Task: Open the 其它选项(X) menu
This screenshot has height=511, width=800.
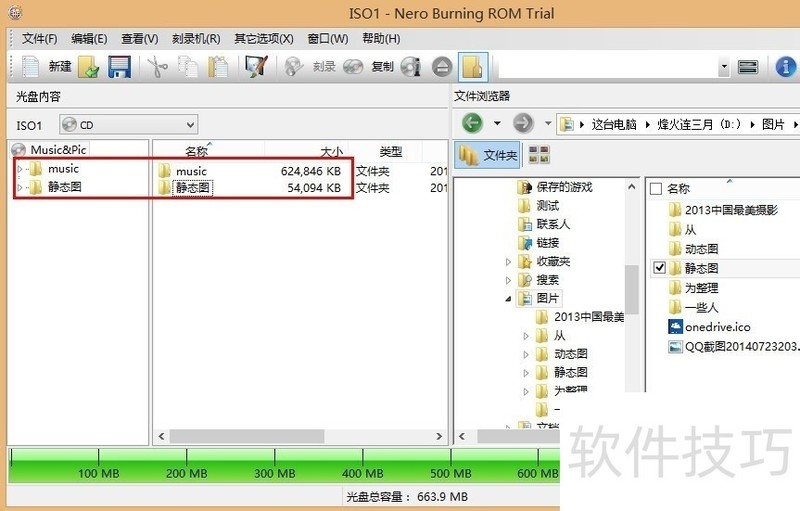Action: (264, 39)
